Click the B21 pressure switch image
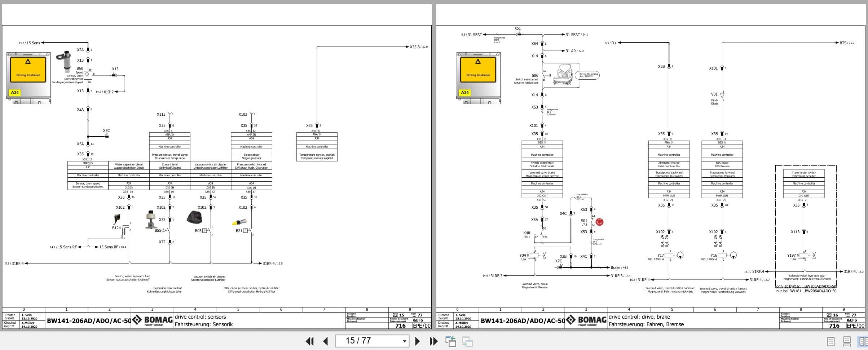 (x=239, y=222)
